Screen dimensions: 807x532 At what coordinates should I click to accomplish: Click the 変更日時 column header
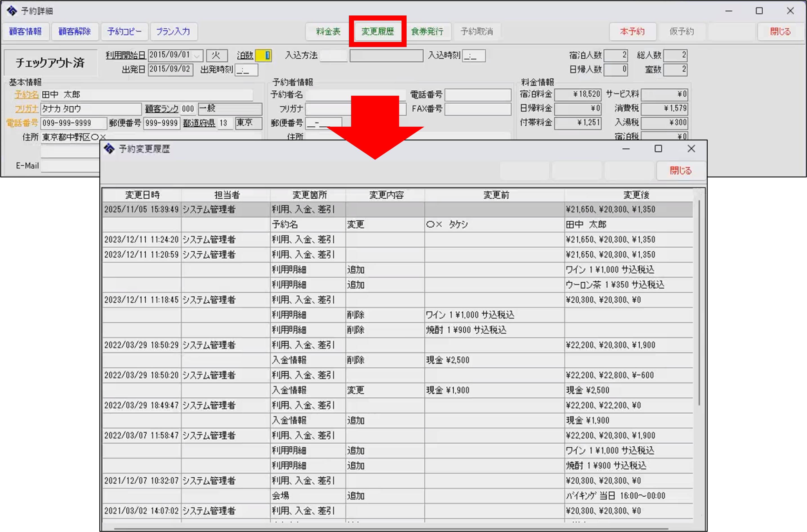click(142, 195)
